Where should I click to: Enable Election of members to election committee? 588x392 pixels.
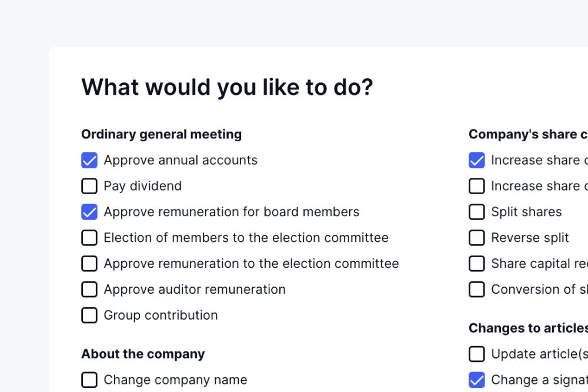(89, 238)
